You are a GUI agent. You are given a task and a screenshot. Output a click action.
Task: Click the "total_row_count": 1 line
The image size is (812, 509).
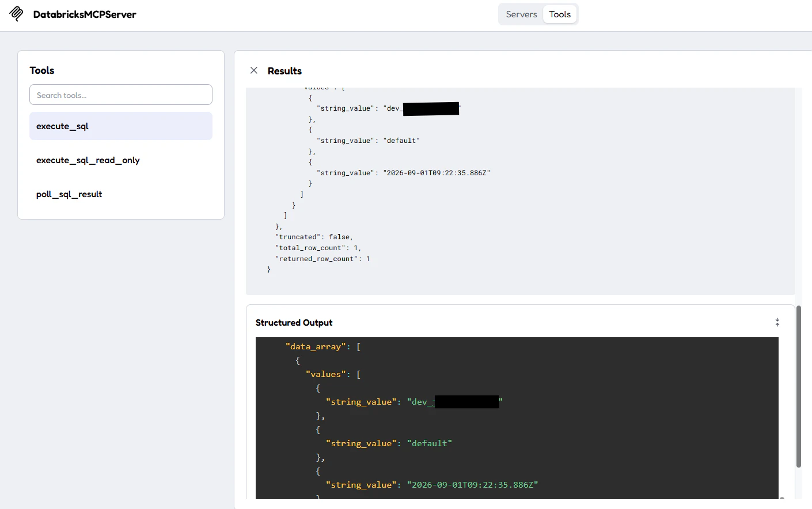[318, 248]
